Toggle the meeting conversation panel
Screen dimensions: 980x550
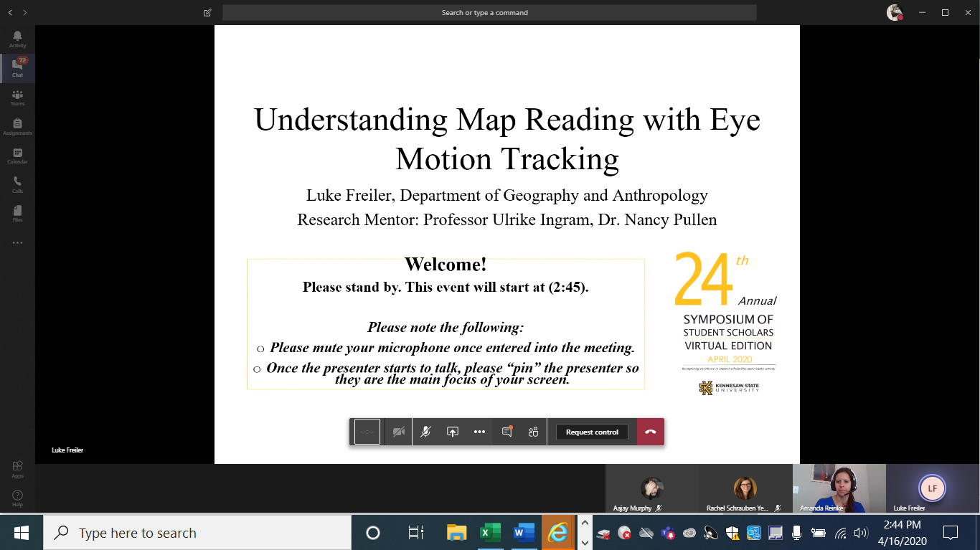tap(507, 432)
